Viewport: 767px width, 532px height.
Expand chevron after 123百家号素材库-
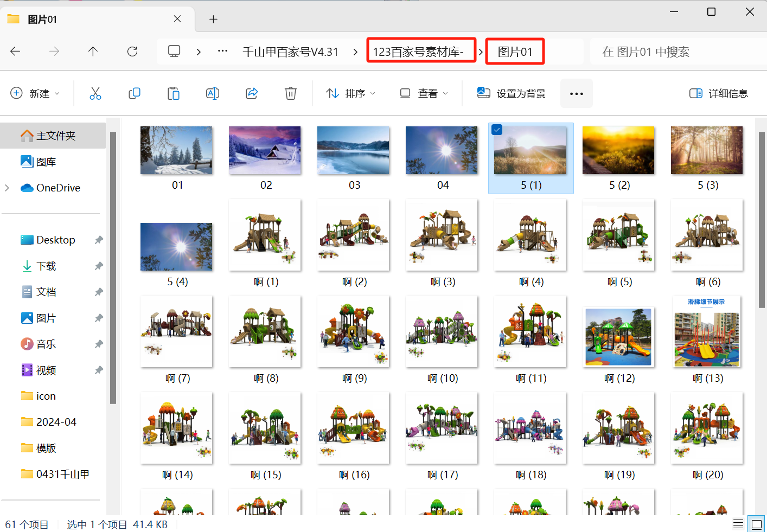481,52
